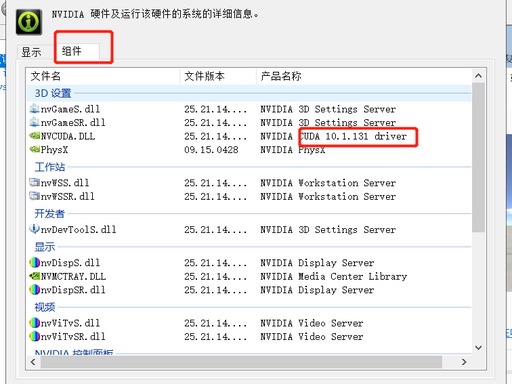Click the 文件名 column header
The image size is (512, 384).
click(x=103, y=76)
